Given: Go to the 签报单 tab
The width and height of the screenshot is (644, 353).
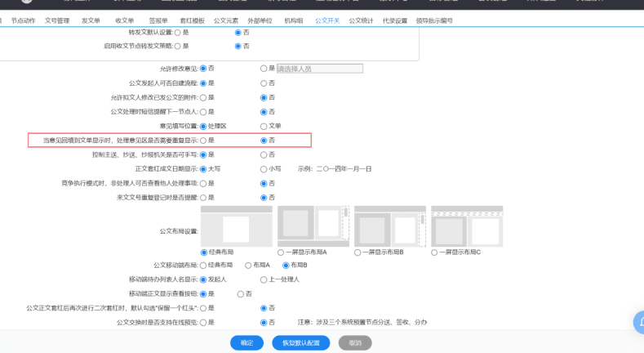Looking at the screenshot, I should click(158, 20).
